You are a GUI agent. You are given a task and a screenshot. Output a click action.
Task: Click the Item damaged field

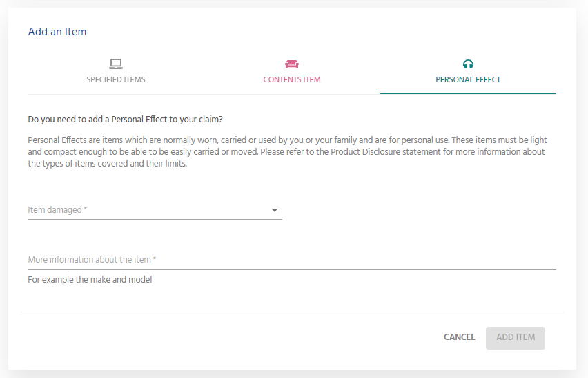tap(155, 210)
